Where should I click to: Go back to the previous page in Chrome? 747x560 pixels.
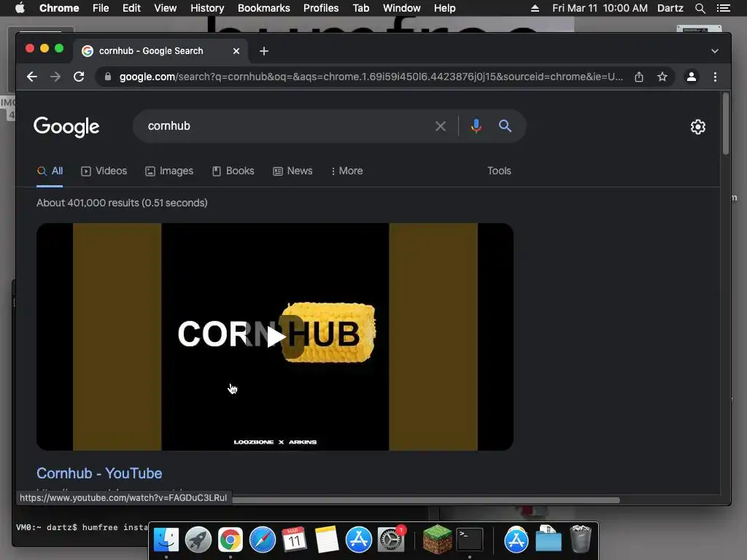[32, 77]
